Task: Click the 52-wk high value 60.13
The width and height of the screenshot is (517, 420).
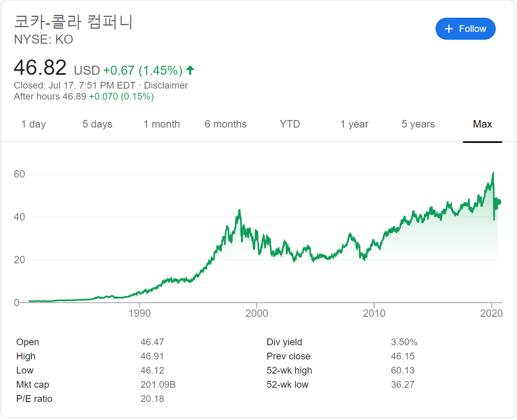Action: click(x=403, y=370)
